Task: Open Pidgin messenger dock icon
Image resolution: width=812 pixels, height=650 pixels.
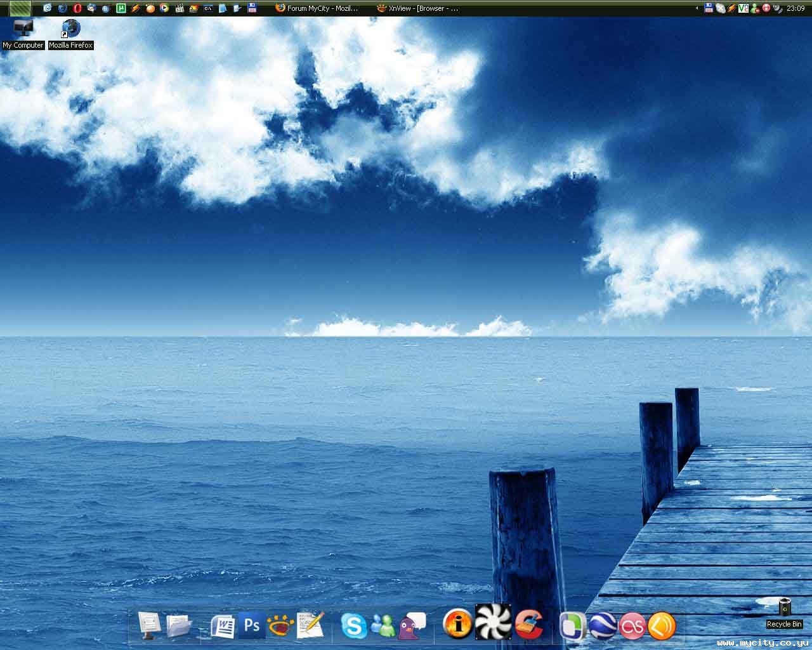Action: point(410,625)
